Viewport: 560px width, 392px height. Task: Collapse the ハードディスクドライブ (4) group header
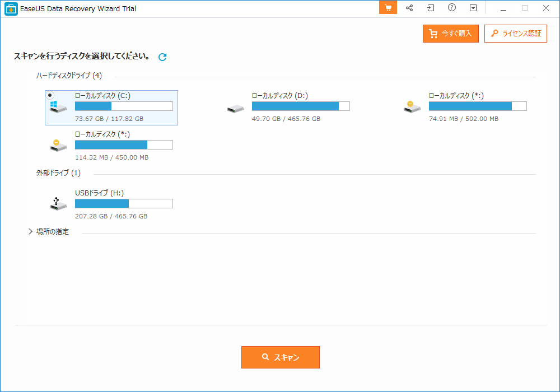[69, 76]
